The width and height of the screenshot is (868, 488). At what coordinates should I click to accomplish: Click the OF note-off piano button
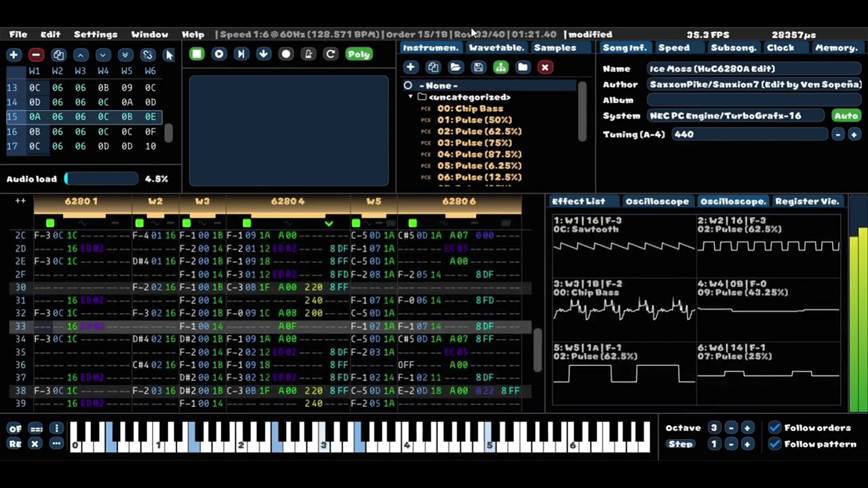click(14, 428)
